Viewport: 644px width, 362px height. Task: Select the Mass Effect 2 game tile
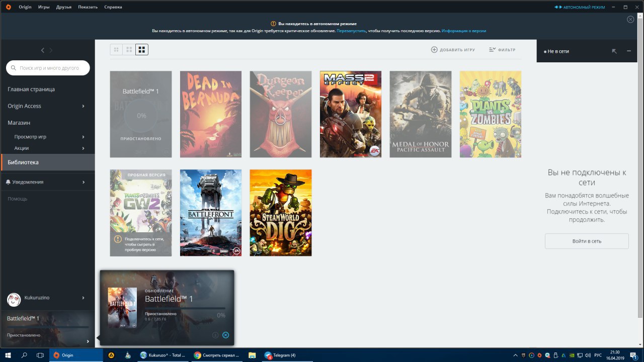351,114
